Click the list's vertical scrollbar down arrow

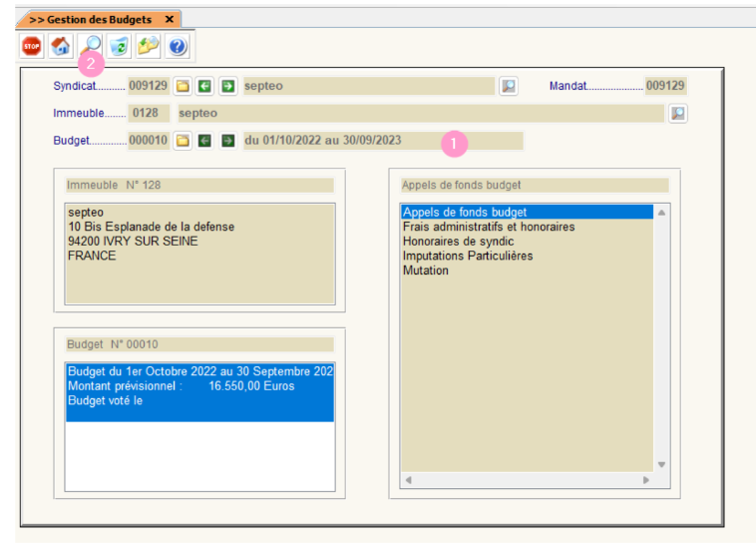(x=661, y=465)
